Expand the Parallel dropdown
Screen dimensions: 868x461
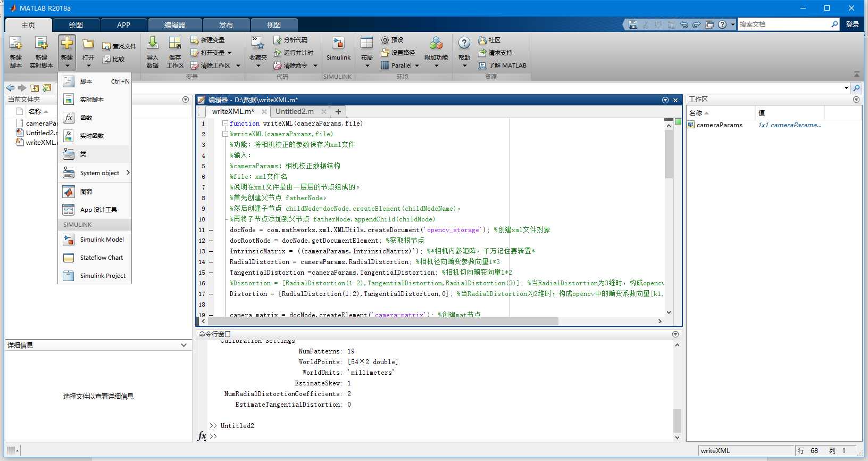(x=417, y=65)
